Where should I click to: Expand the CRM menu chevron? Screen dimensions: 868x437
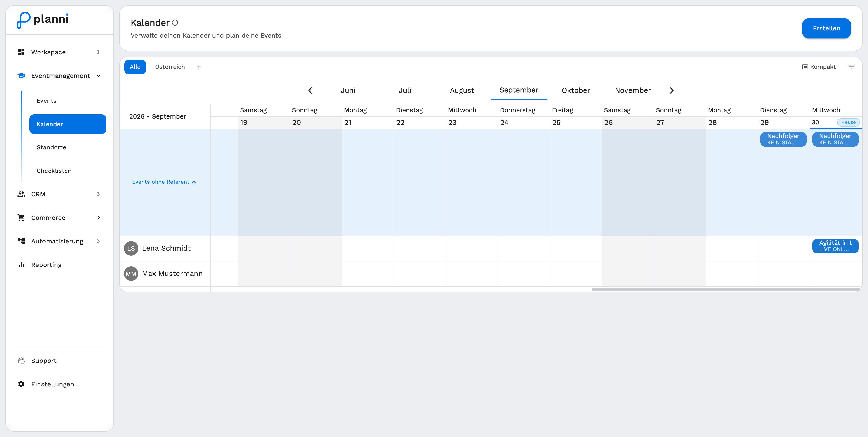99,194
